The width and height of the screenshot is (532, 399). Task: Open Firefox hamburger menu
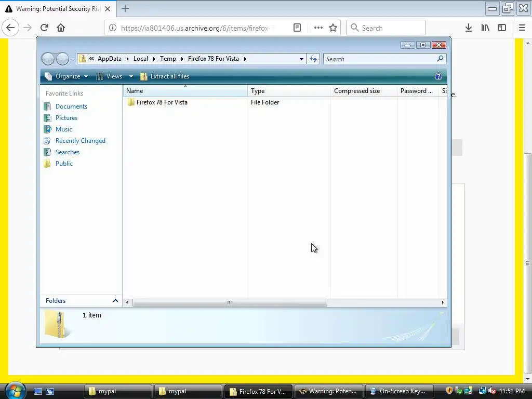(x=522, y=28)
